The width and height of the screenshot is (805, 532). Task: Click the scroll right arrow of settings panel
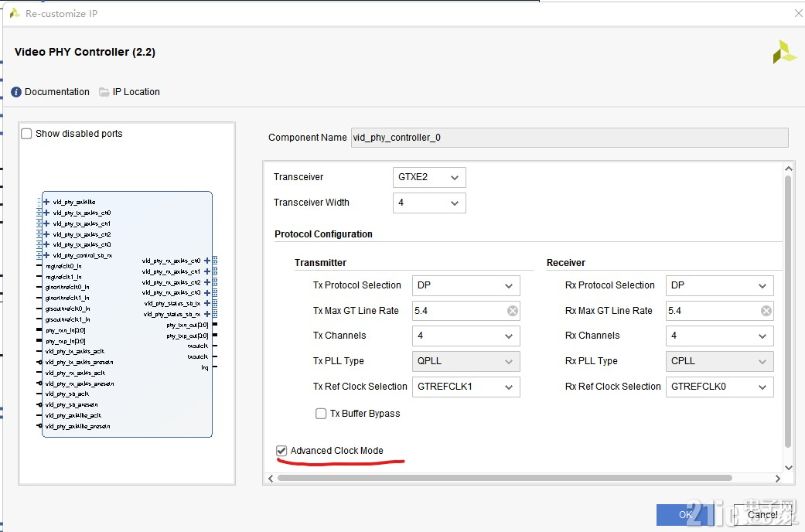click(x=778, y=479)
